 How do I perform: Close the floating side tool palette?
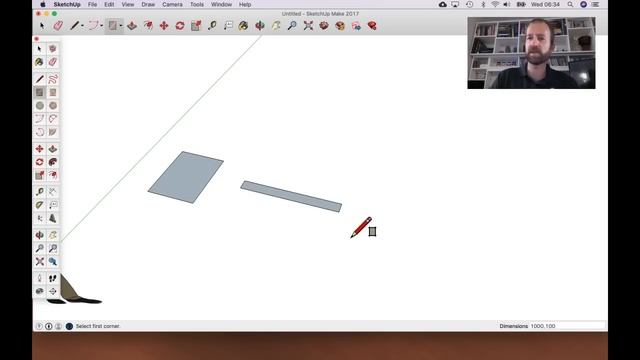[x=37, y=39]
